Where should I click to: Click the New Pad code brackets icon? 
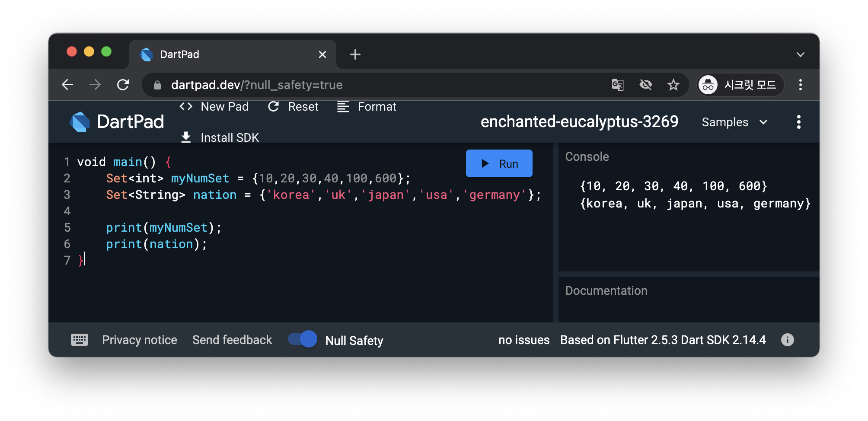(186, 106)
